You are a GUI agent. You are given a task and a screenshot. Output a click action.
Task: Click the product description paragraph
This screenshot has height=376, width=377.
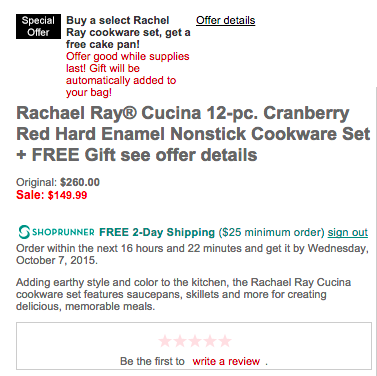183,294
